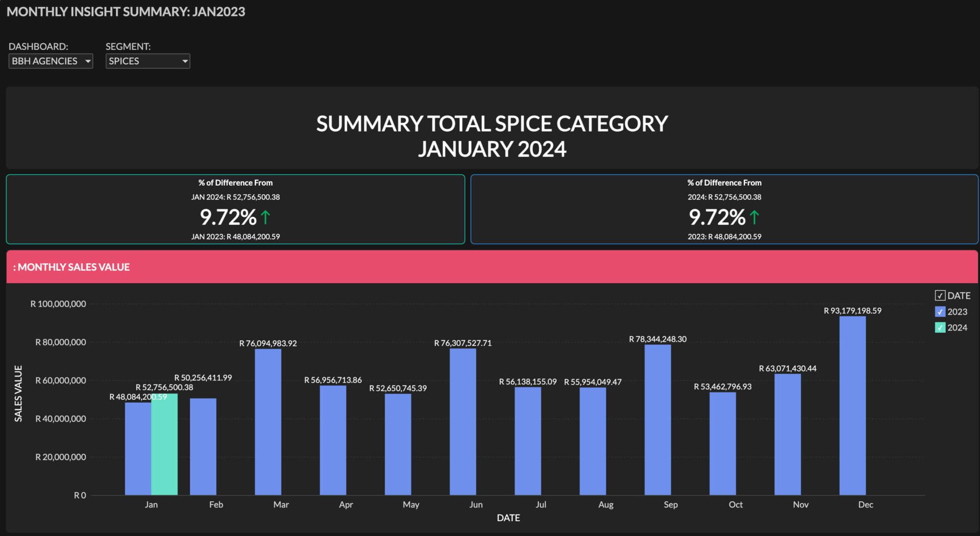Select the September sales bar
This screenshot has width=980, height=536.
[x=657, y=420]
